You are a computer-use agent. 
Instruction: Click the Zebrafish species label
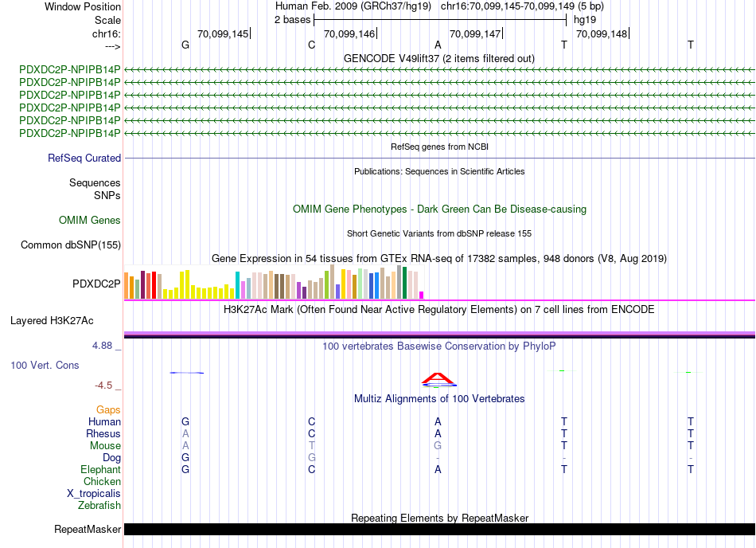pos(99,506)
